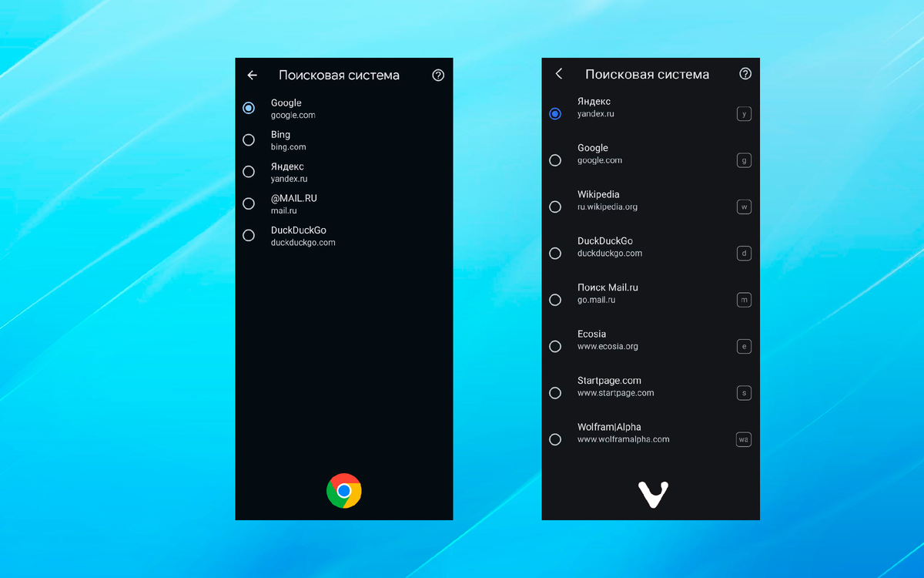924x578 pixels.
Task: Select the Яндекс radio button in the Chrome panel
Action: click(x=249, y=172)
